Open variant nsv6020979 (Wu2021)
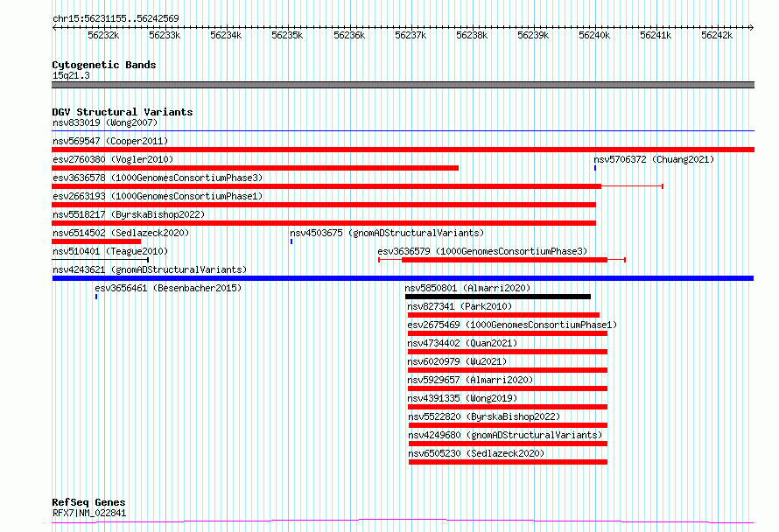Screen dimensions: 779x532 [457, 361]
